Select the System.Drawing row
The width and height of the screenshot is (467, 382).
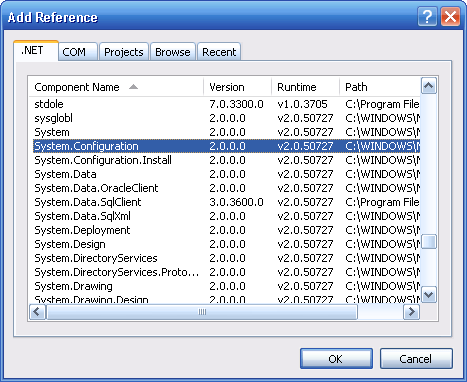coord(226,286)
